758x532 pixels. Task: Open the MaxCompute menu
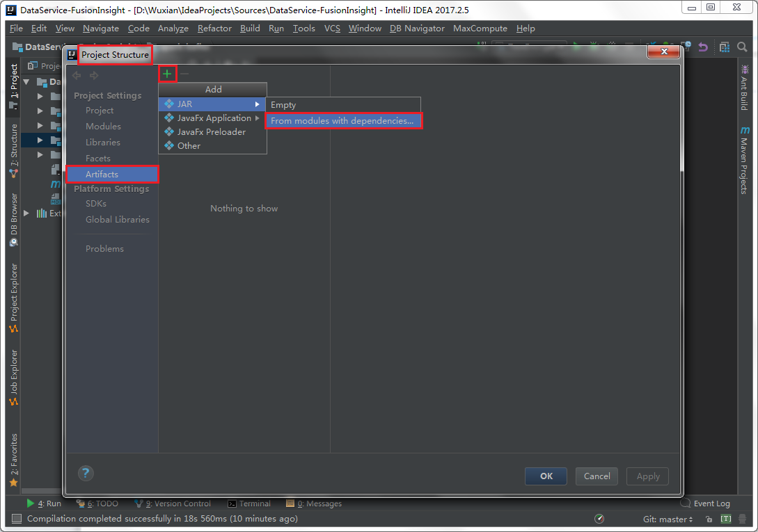(480, 29)
